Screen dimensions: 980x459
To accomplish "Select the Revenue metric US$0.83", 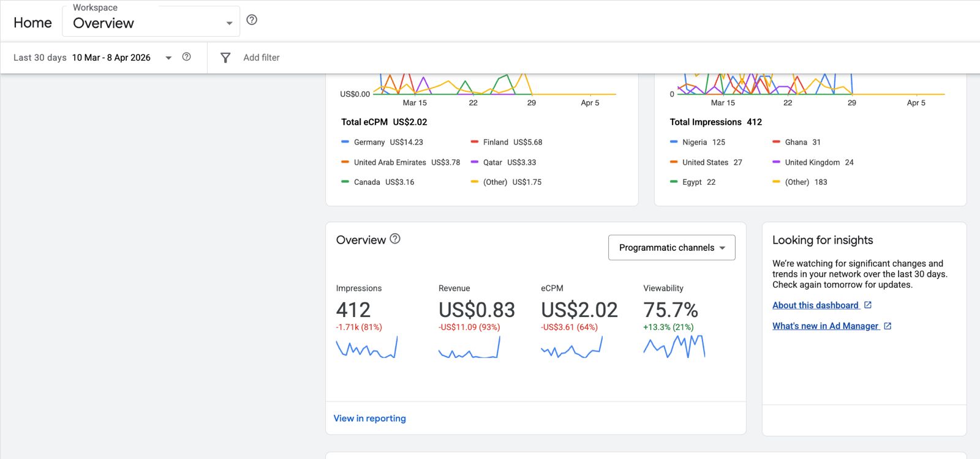I will (x=477, y=310).
